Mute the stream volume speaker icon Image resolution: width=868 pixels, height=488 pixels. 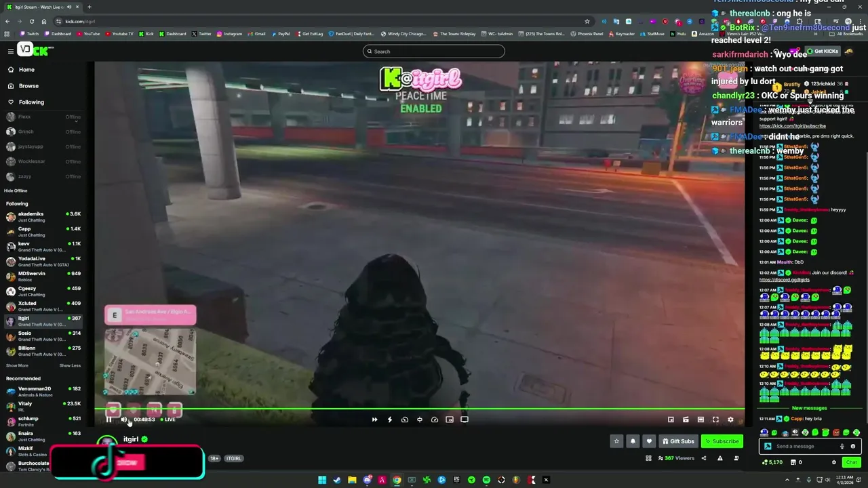click(123, 420)
